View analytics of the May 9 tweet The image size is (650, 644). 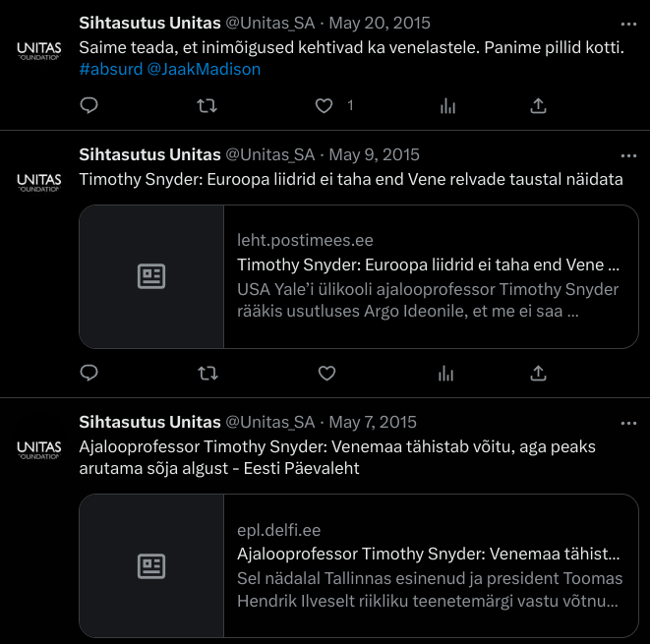[447, 373]
